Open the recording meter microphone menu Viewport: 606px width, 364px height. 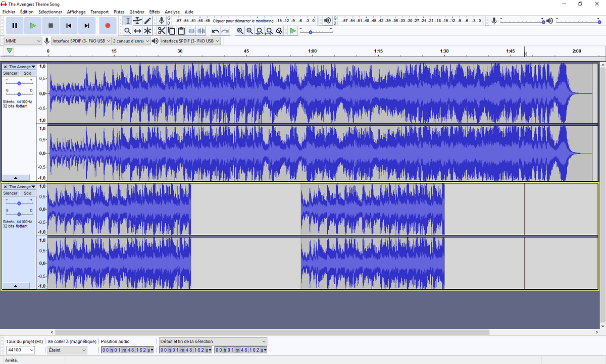pos(162,21)
